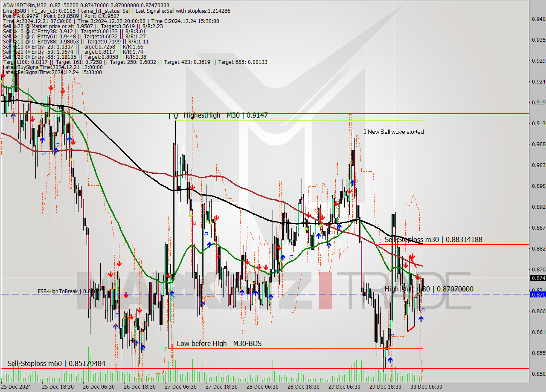Select the 'Sell-Stoploss m30 | 0.88314188' label
Viewport: 546px width, 392px height.
433,239
